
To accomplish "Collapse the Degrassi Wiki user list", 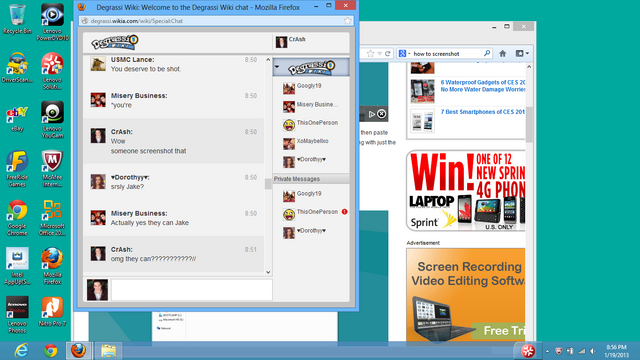I will (x=277, y=67).
